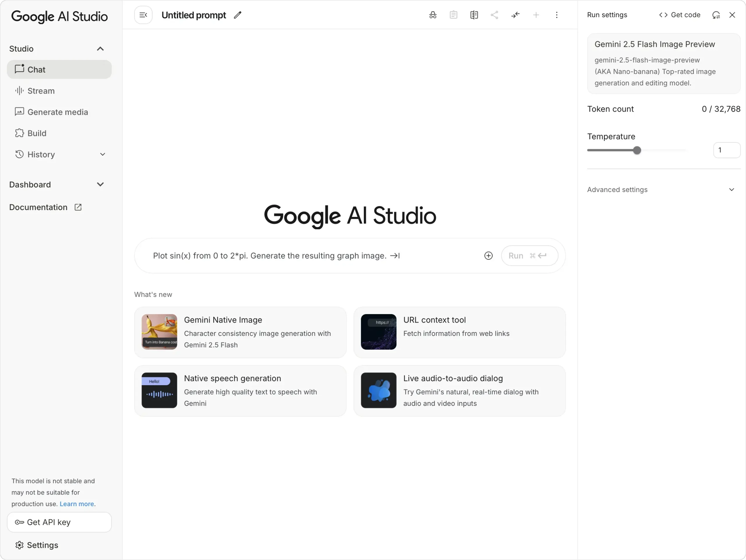Open the Live audio-to-audio dialog card

tap(460, 391)
